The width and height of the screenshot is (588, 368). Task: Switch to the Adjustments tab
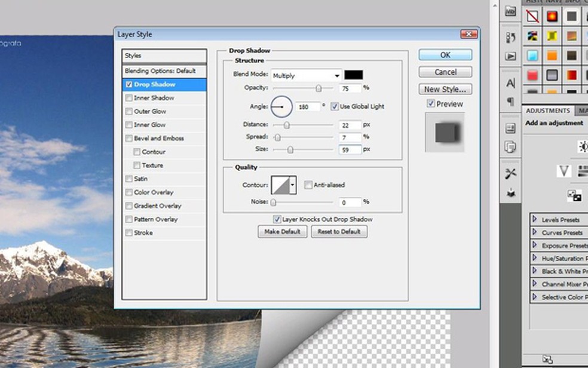548,111
